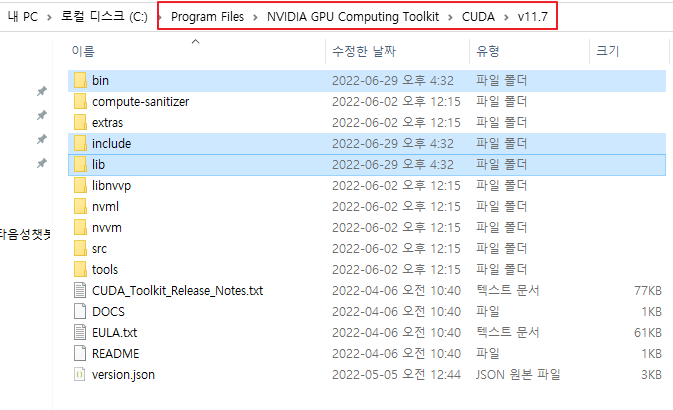Image resolution: width=673 pixels, height=410 pixels.
Task: Click the extras folder icon
Action: [x=80, y=122]
